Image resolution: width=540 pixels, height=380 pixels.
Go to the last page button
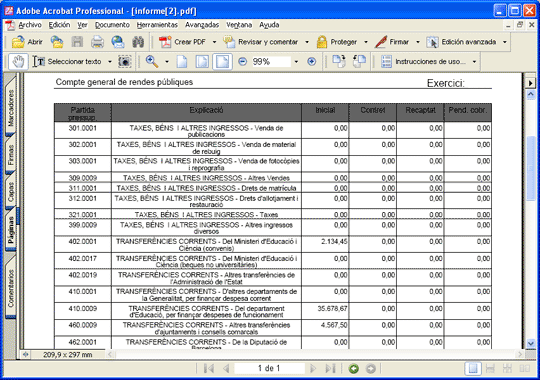point(330,369)
